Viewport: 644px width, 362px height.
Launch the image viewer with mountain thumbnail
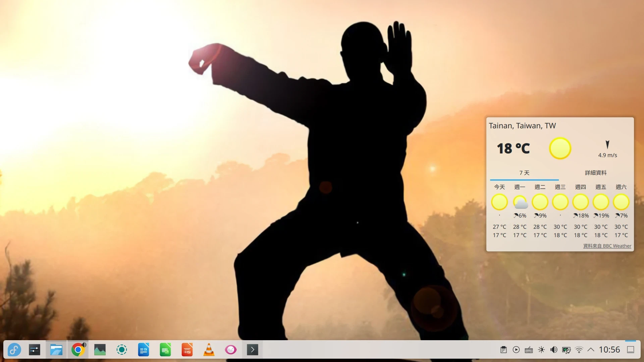point(100,350)
